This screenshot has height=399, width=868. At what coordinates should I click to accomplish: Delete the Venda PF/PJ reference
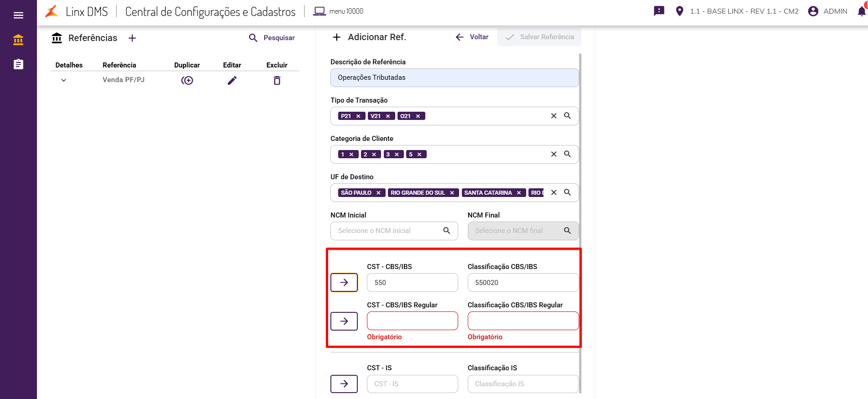[277, 81]
